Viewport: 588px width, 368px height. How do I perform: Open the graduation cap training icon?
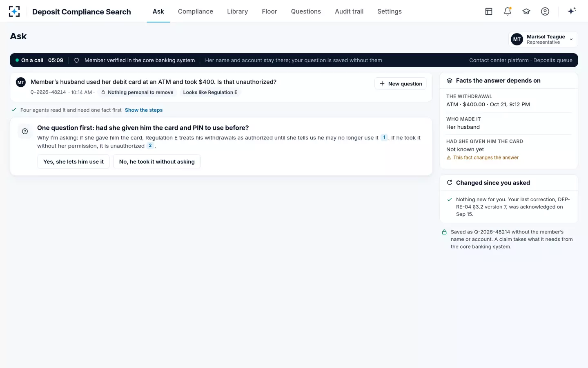(526, 11)
